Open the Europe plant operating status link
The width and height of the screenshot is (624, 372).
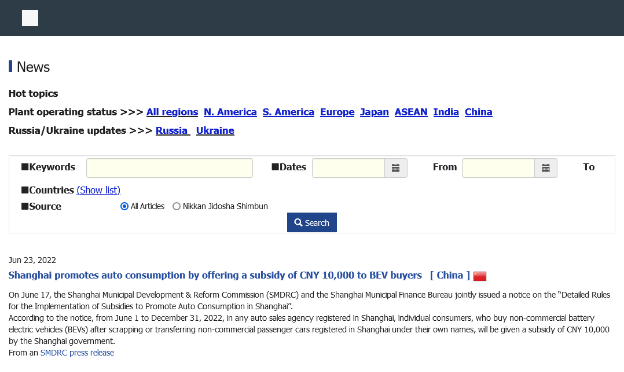(337, 112)
